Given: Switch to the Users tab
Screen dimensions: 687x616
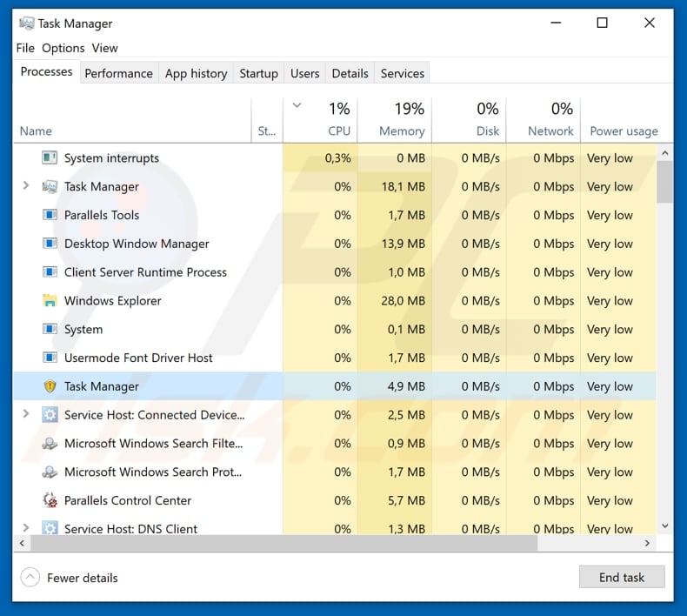Looking at the screenshot, I should 305,73.
